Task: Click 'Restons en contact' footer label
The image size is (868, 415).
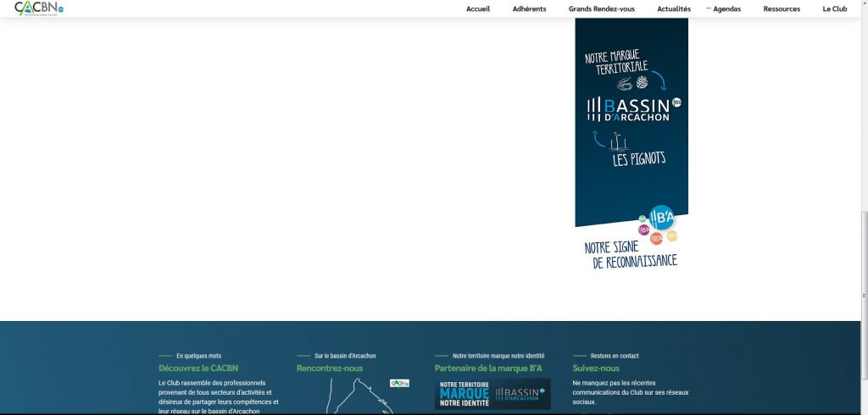Action: (615, 356)
